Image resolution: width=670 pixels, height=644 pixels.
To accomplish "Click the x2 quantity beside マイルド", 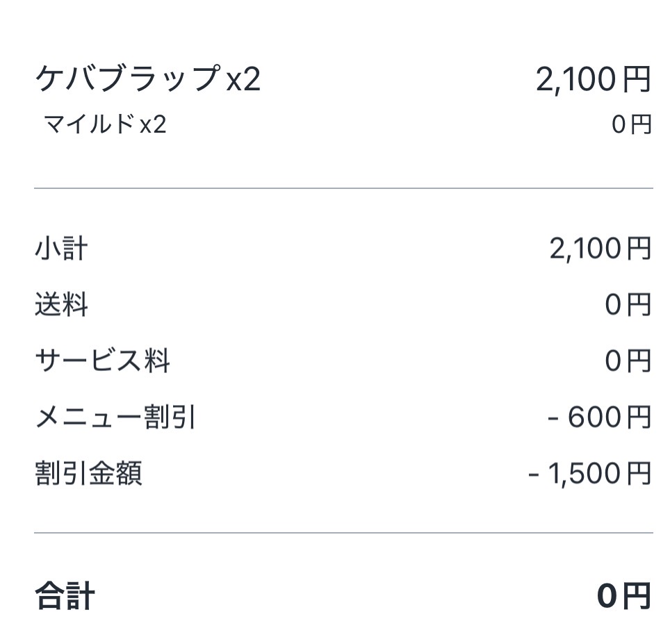I will [153, 126].
